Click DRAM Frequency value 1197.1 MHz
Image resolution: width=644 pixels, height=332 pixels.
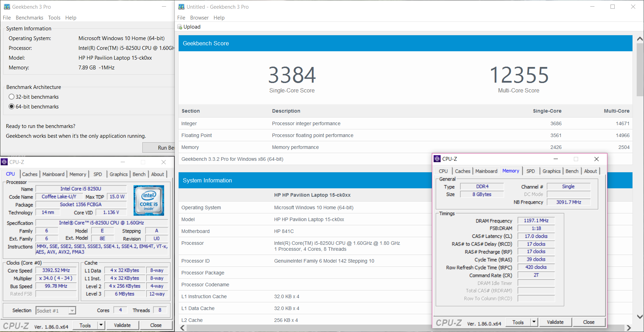point(536,221)
